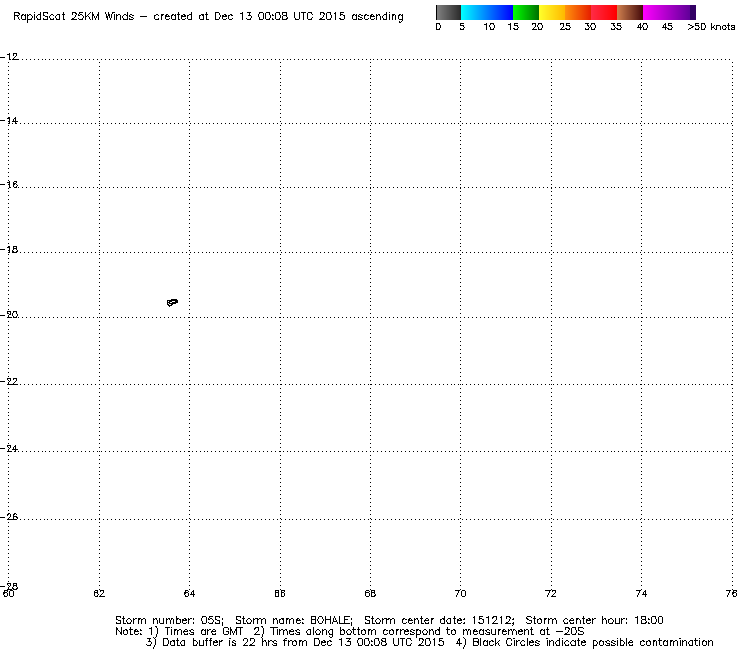Click 'Dec 13 00:08 UTC 2015' in the title
This screenshot has width=740, height=650.
click(x=279, y=17)
